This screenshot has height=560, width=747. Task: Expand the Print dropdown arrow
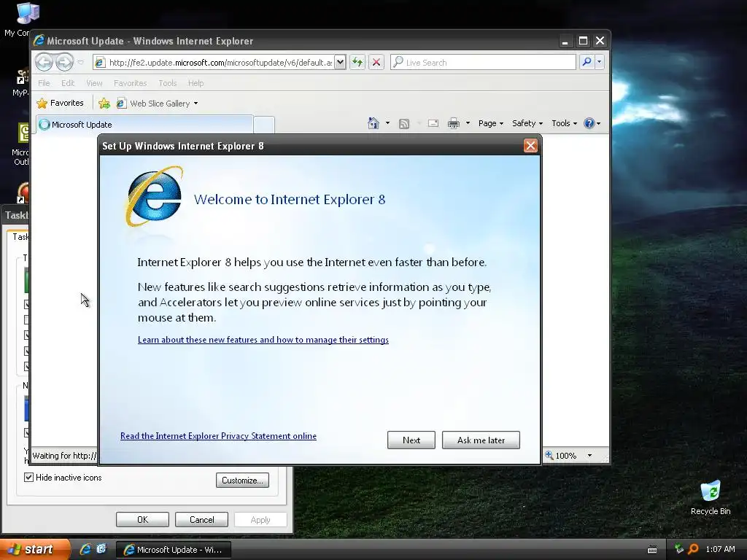point(468,123)
